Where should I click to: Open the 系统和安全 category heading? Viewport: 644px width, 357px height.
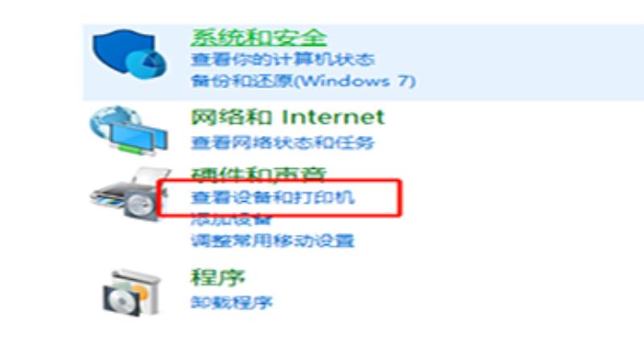(x=258, y=38)
